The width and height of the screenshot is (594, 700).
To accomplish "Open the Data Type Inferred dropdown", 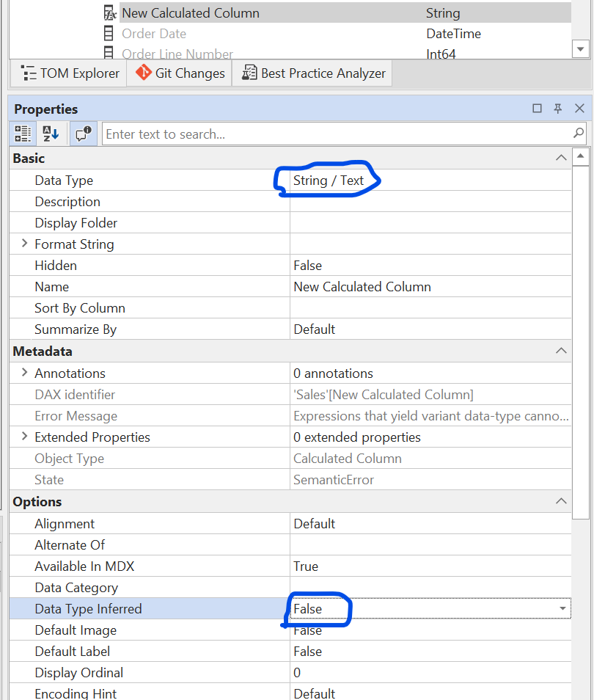I will pos(562,608).
